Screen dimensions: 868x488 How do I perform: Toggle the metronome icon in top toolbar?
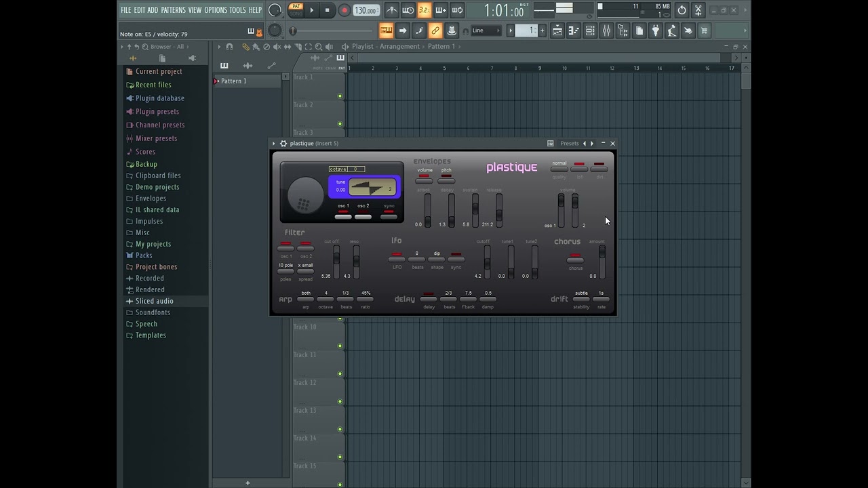[392, 10]
